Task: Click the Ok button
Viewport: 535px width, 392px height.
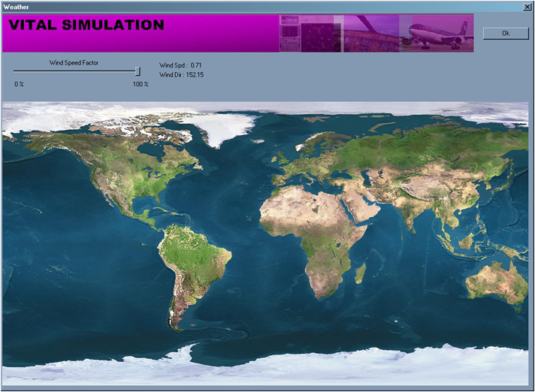Action: click(x=506, y=33)
